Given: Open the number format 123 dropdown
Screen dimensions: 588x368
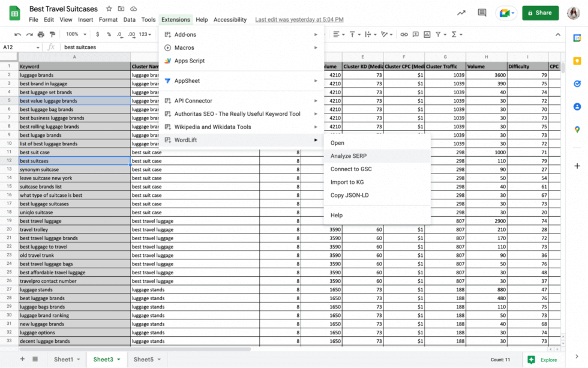Looking at the screenshot, I should (x=145, y=35).
